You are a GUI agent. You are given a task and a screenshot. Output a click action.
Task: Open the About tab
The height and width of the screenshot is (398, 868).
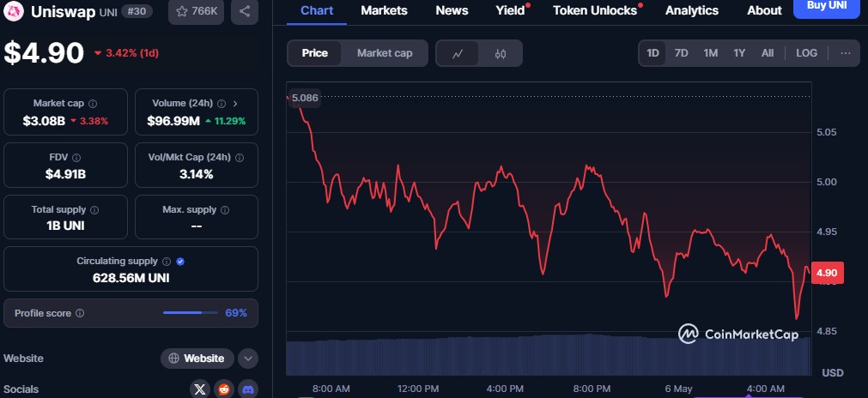(x=764, y=10)
